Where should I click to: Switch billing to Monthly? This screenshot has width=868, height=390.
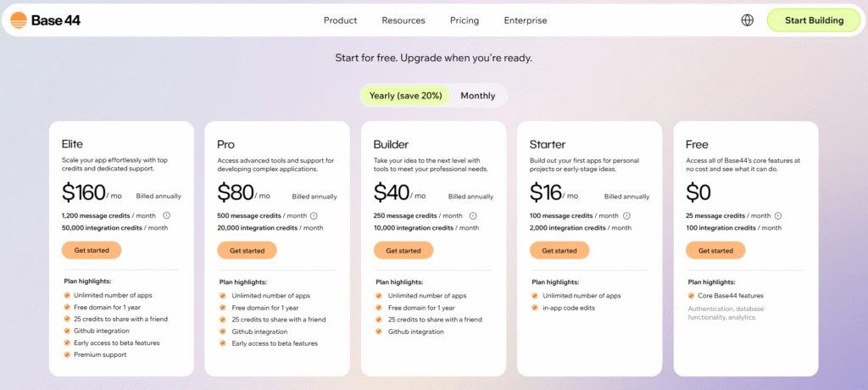[x=478, y=96]
